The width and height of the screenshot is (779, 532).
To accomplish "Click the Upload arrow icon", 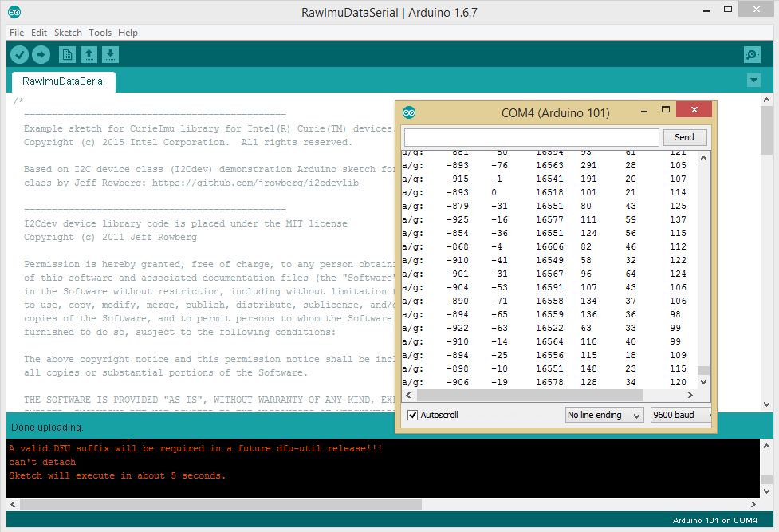I will 41,54.
